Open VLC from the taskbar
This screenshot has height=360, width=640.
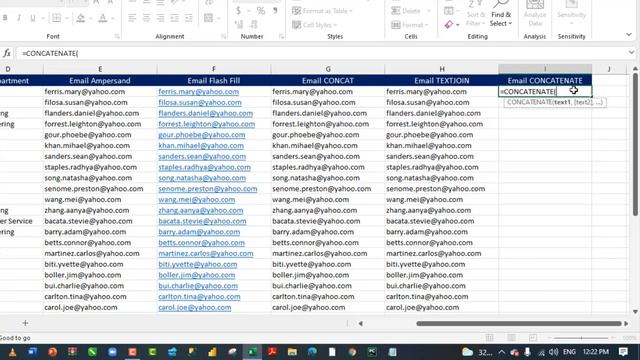click(12, 352)
